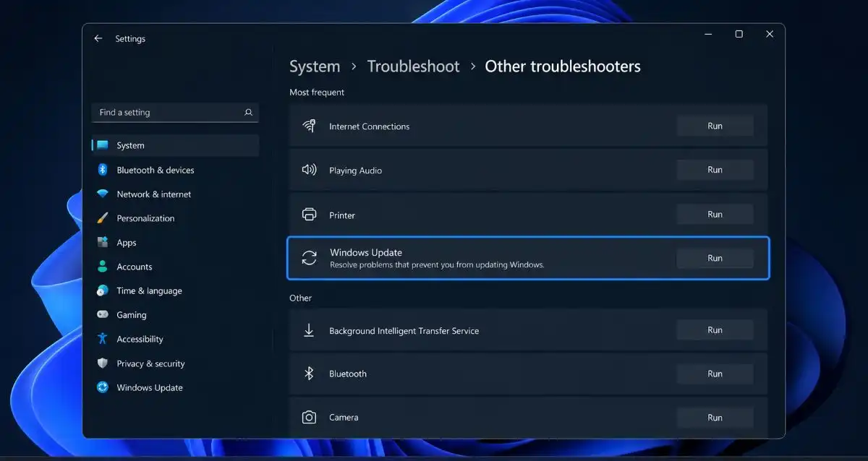The image size is (868, 461).
Task: Click the Background Intelligent Transfer download icon
Action: pyautogui.click(x=309, y=330)
